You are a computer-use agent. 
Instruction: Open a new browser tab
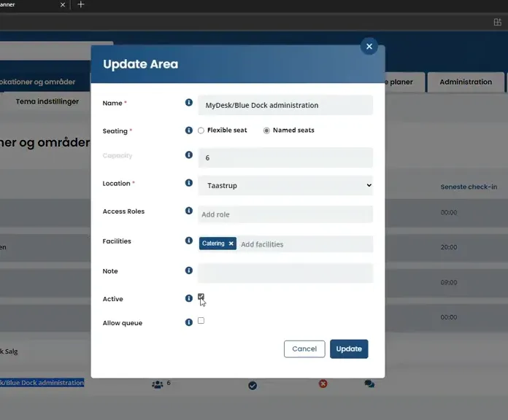click(x=81, y=4)
